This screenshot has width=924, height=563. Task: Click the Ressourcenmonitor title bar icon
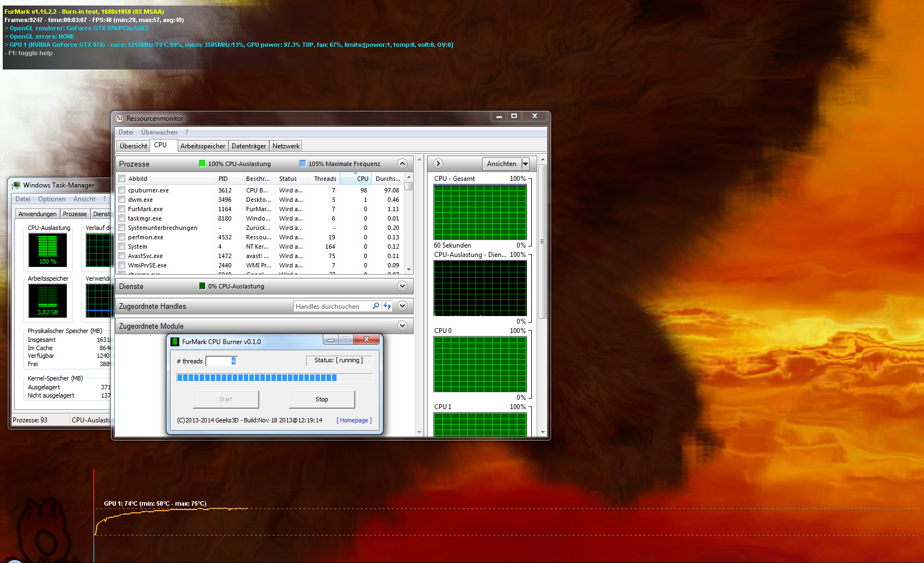119,119
